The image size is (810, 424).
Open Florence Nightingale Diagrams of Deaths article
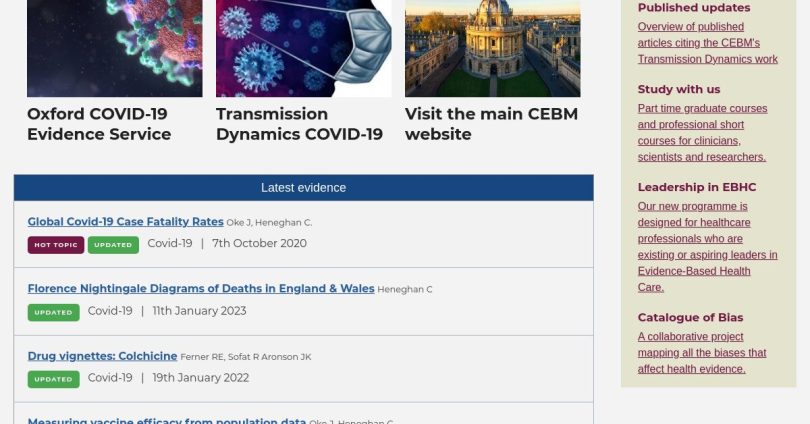[x=200, y=289]
